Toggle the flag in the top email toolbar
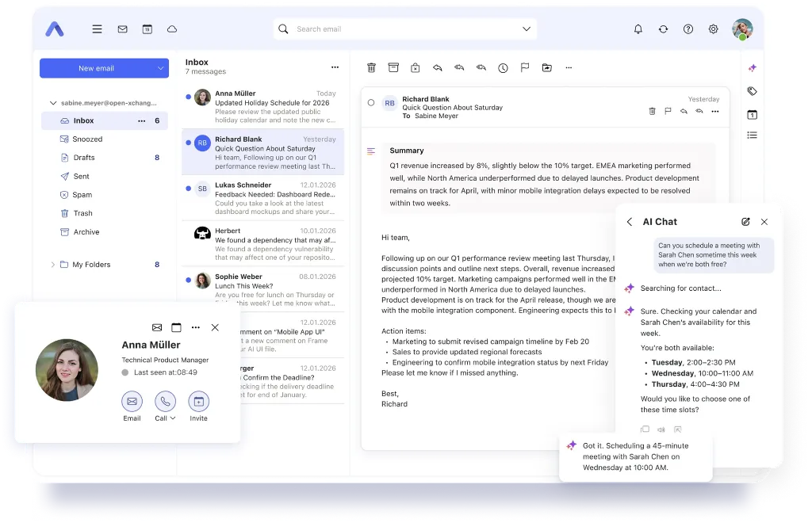This screenshot has width=812, height=523. (x=525, y=68)
